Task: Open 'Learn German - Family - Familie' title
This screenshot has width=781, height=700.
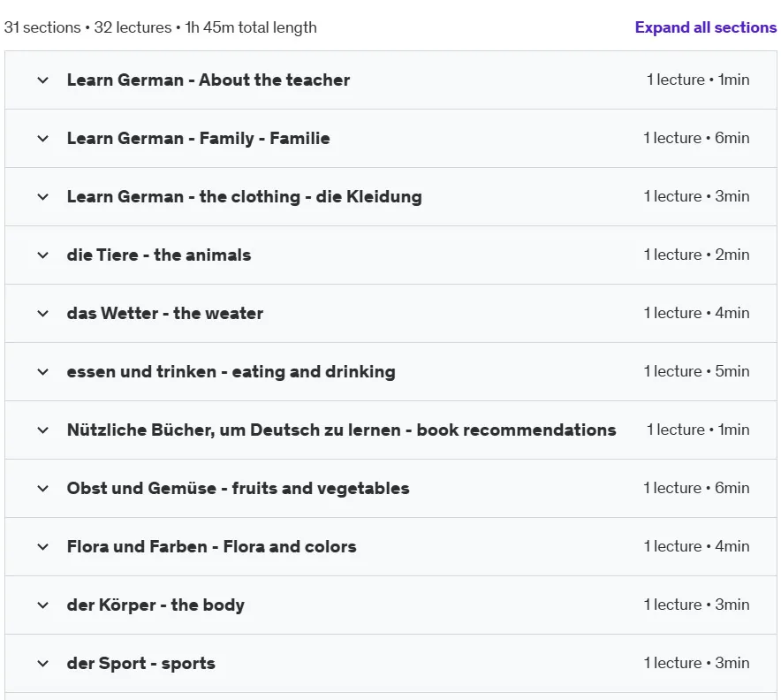Action: (198, 138)
